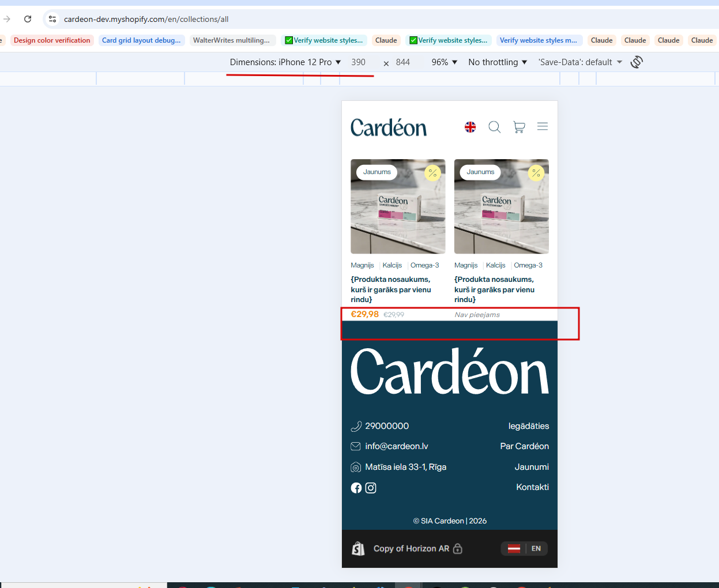Click Magnijs tag under first product
The height and width of the screenshot is (588, 719).
click(362, 265)
